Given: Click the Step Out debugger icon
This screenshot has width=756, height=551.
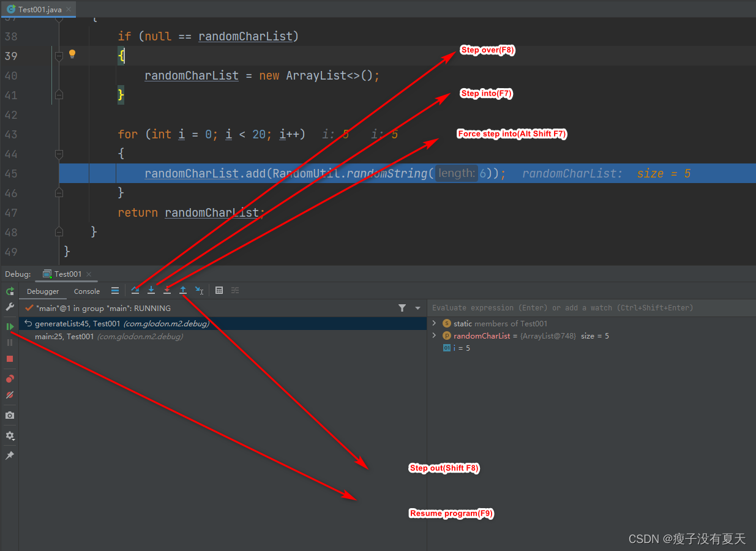Looking at the screenshot, I should [x=182, y=290].
